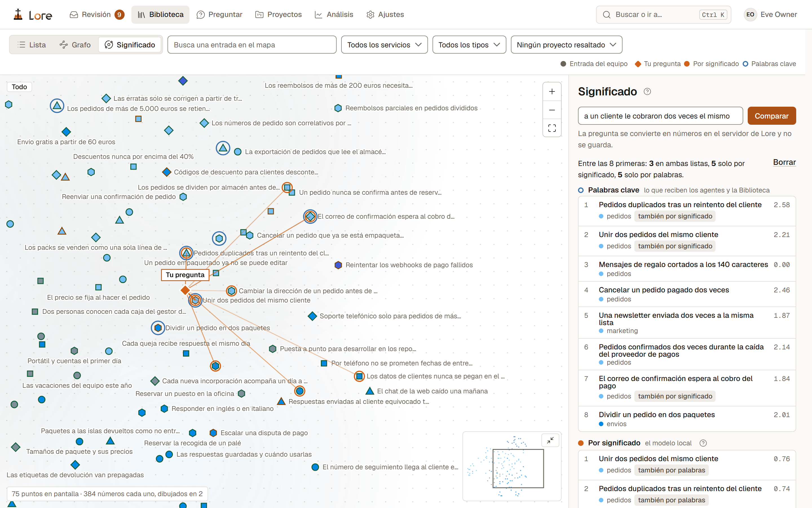Open result 'Una newsletter enviada dos veces a la misma lista'
Screen dimensions: 812x508
[x=687, y=323]
